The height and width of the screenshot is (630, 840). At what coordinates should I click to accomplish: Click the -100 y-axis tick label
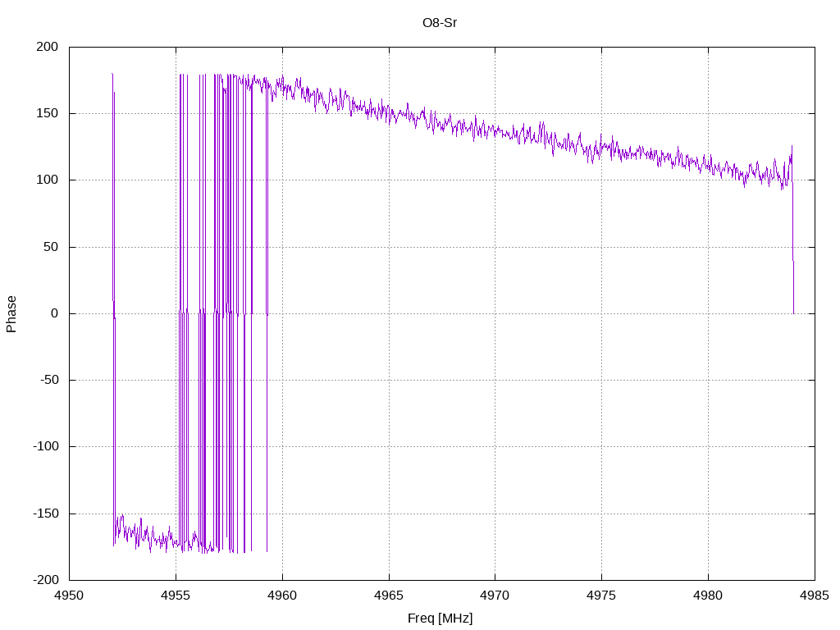coord(46,447)
